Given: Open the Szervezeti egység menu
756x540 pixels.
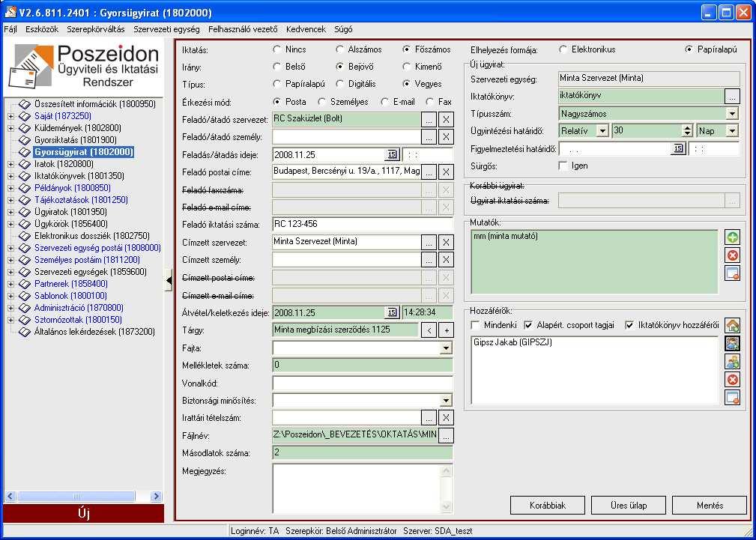Looking at the screenshot, I should point(166,29).
